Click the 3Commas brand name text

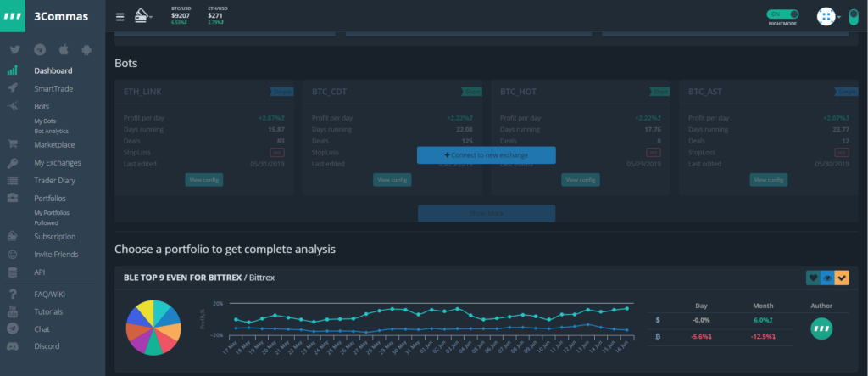[x=61, y=17]
